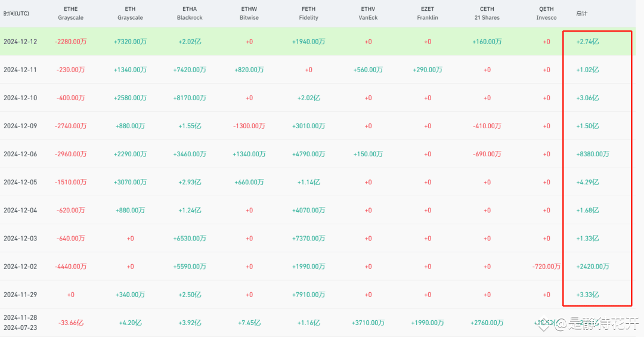Viewport: 644px width, 337px height.
Task: Click the ETHE Grayscale column header
Action: point(70,13)
